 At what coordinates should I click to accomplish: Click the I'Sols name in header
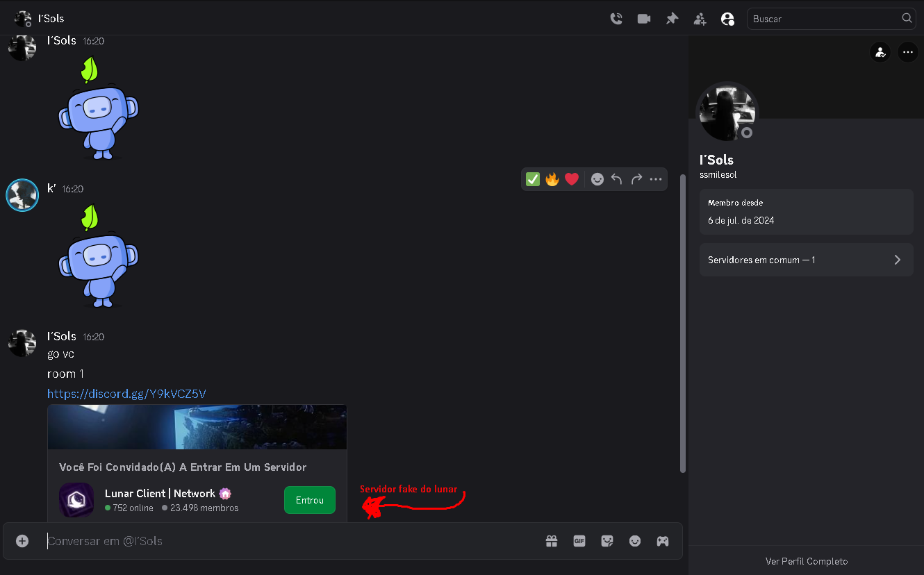click(51, 19)
